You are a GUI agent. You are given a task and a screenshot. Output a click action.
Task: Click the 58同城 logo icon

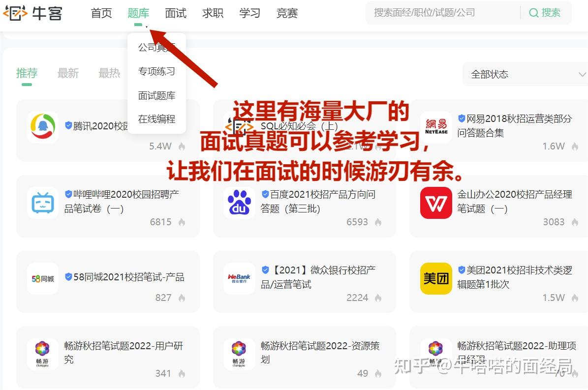pyautogui.click(x=43, y=279)
